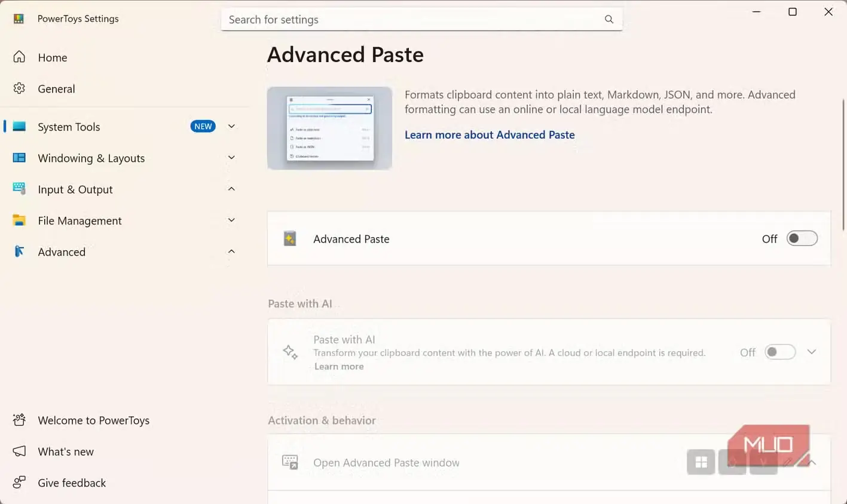This screenshot has height=504, width=847.
Task: Open Learn more about Advanced Paste link
Action: pos(490,135)
